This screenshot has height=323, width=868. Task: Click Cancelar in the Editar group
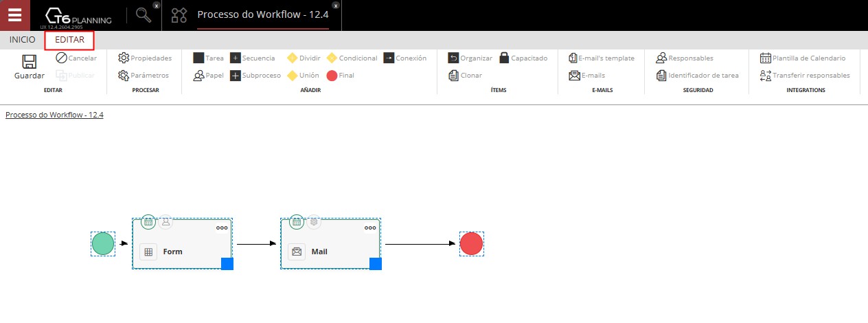point(76,58)
